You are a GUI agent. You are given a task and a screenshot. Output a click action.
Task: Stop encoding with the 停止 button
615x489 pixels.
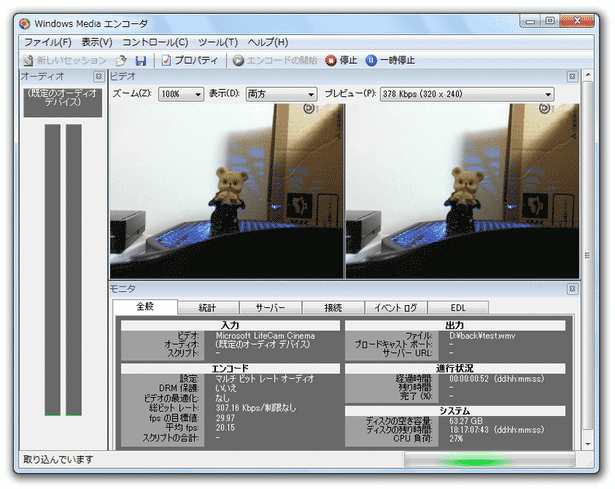pos(341,60)
